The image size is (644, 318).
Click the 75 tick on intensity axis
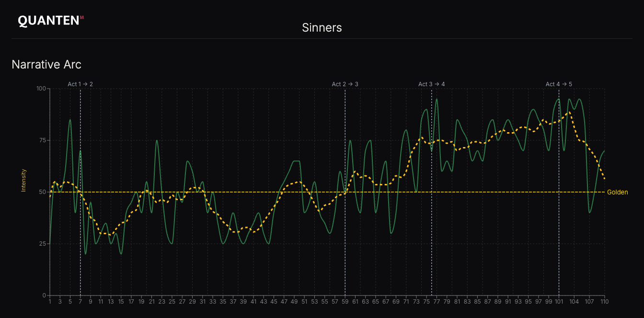pyautogui.click(x=42, y=140)
